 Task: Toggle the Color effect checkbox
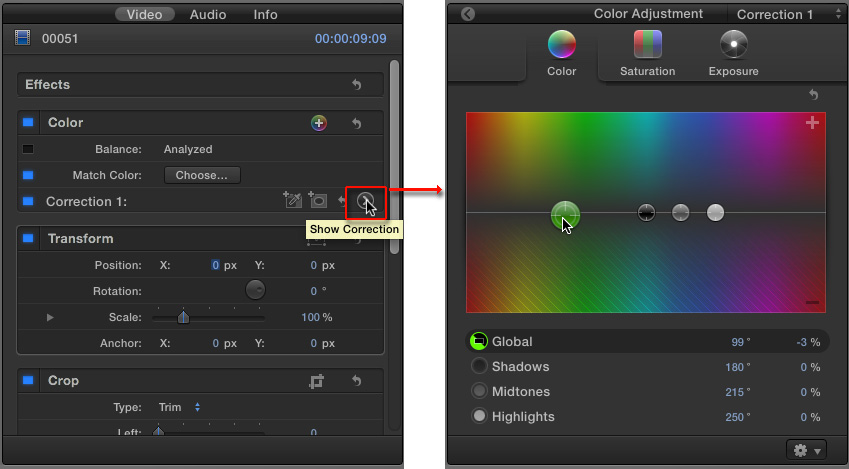point(28,123)
